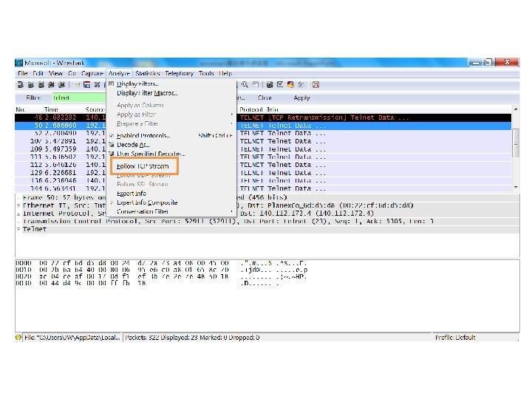Click the expert info status bar indicator
Viewport: 532px width, 399px height.
(x=18, y=337)
